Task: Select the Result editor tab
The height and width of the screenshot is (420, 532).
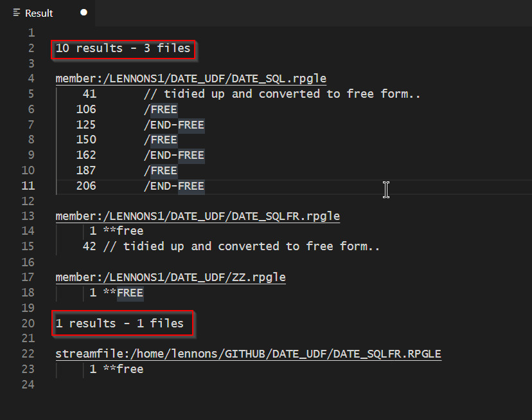Action: (39, 12)
